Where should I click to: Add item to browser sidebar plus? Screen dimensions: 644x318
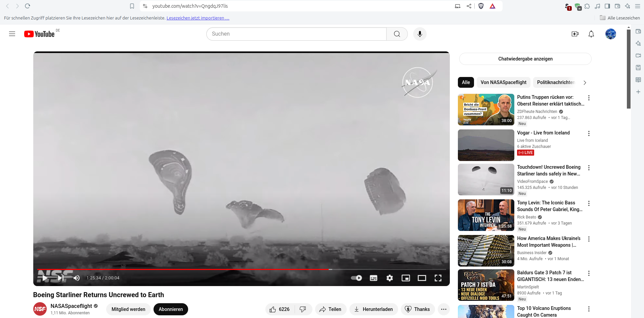click(x=638, y=92)
